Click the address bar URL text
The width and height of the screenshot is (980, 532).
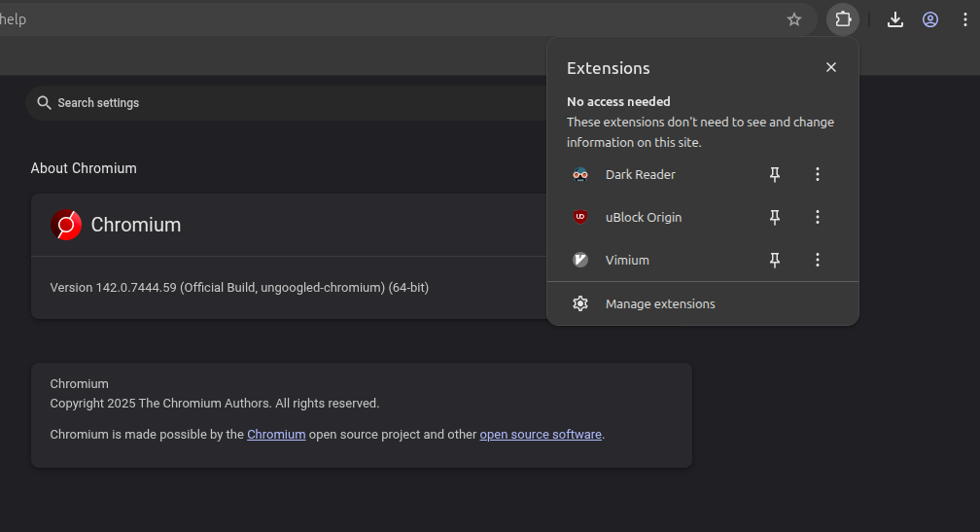pyautogui.click(x=13, y=19)
